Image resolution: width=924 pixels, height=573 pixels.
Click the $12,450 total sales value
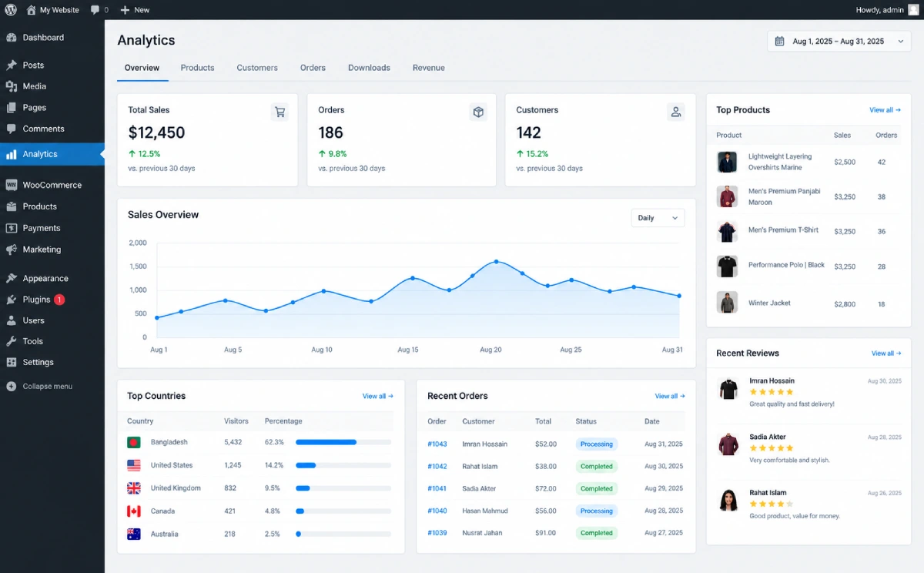(x=156, y=132)
